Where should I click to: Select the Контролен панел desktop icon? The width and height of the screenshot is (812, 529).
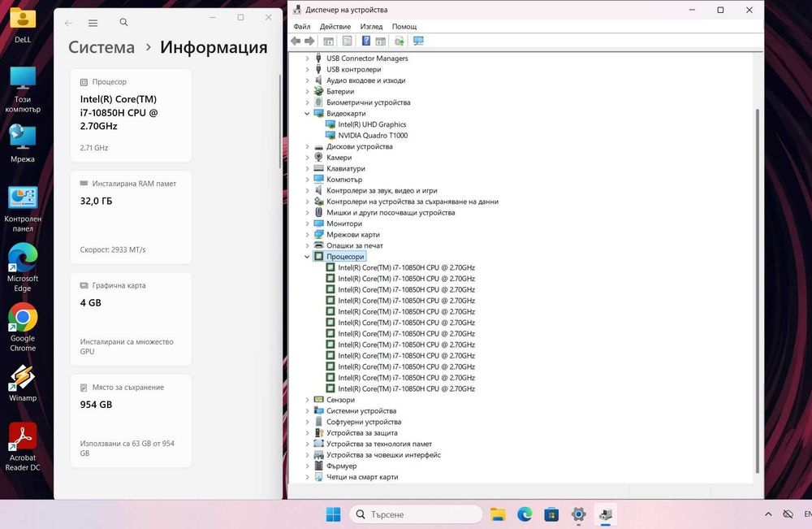coord(23,209)
